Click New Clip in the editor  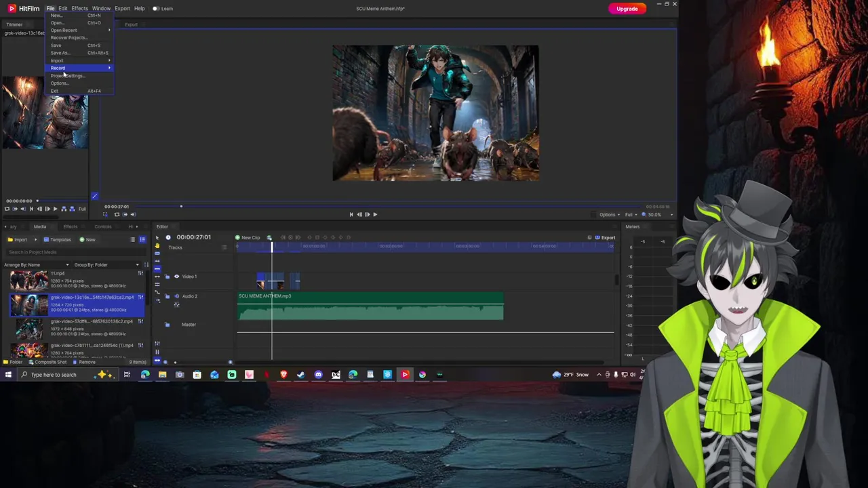[x=248, y=238]
